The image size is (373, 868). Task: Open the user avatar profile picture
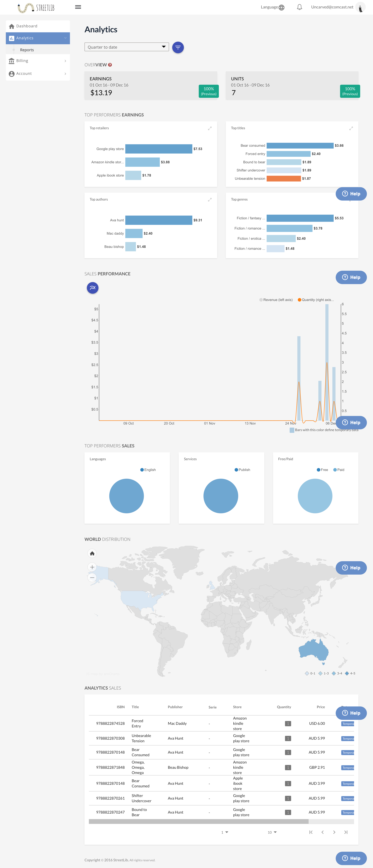point(360,7)
